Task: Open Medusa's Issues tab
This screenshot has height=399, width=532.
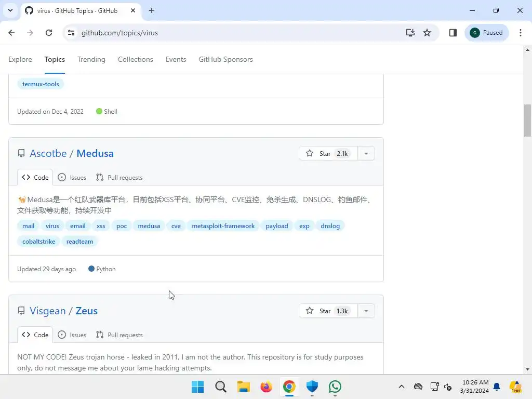Action: pyautogui.click(x=72, y=178)
